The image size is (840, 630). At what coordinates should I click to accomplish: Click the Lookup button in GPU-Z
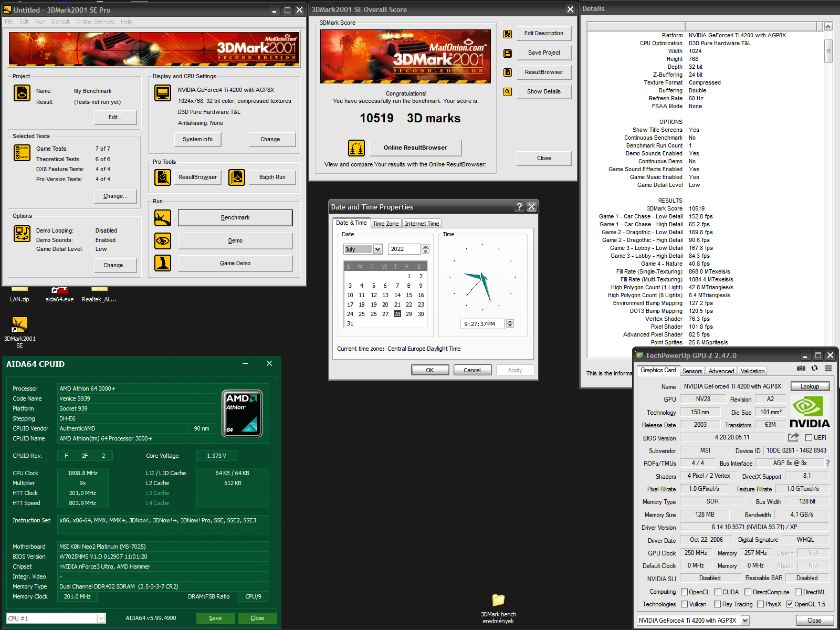tap(810, 386)
